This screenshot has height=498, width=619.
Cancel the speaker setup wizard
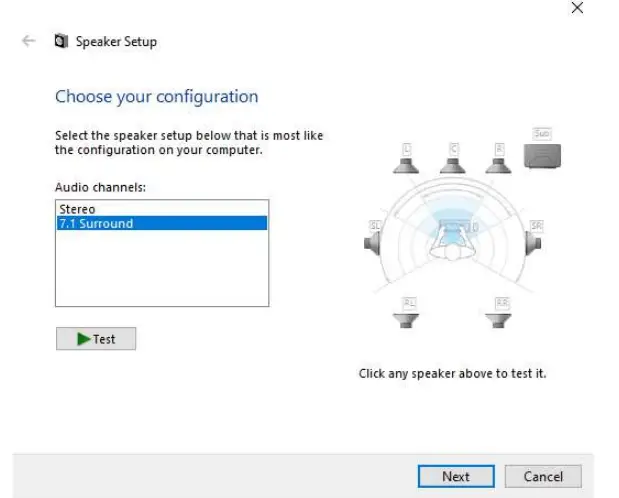pyautogui.click(x=543, y=477)
